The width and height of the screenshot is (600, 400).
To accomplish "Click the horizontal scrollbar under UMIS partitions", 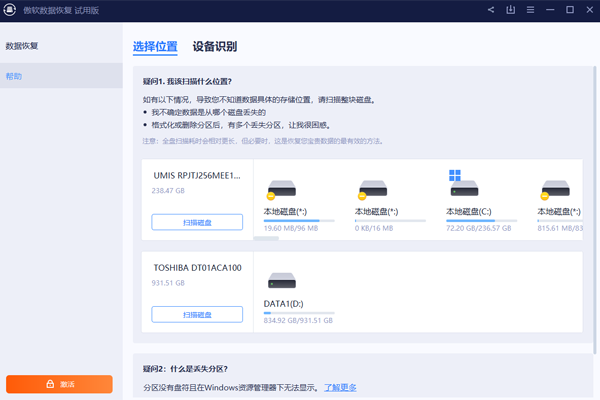I will (x=266, y=239).
